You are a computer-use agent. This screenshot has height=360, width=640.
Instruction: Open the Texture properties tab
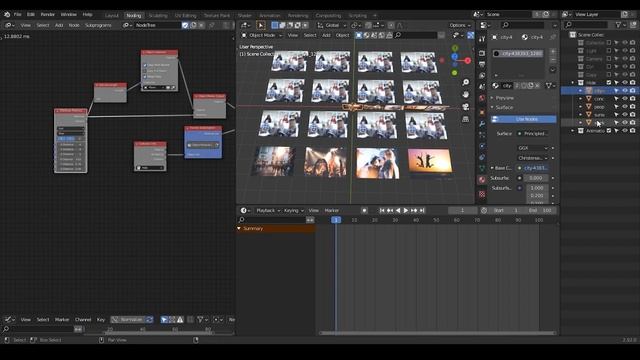(482, 194)
